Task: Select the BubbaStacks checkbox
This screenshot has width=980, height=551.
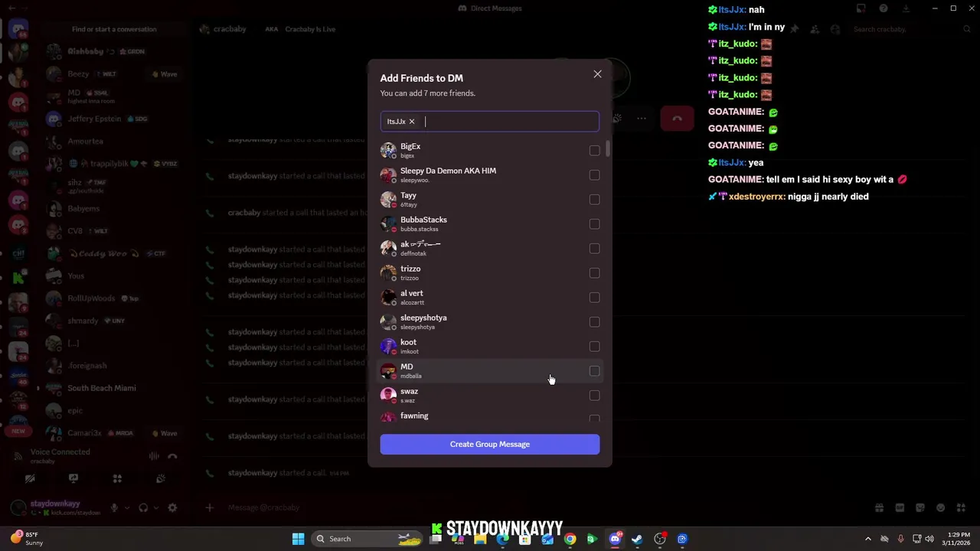Action: 594,224
